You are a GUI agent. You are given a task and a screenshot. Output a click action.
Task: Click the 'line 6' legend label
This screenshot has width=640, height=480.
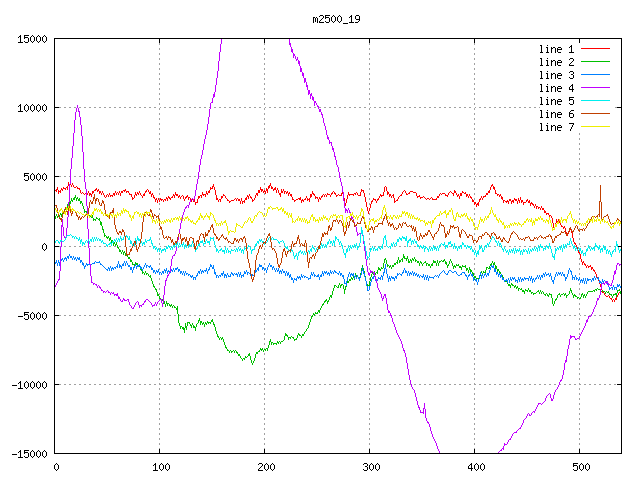[557, 114]
